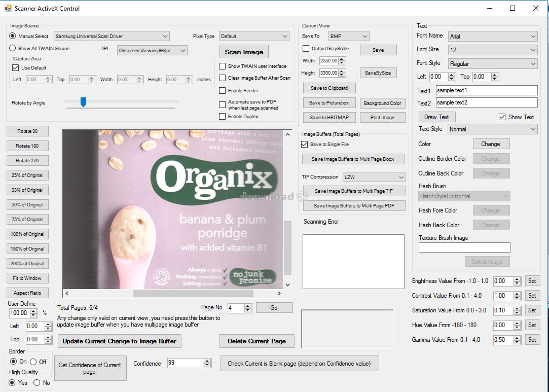The width and height of the screenshot is (549, 392).
Task: Save Image Buffers to Multi Page TIF
Action: [x=354, y=191]
